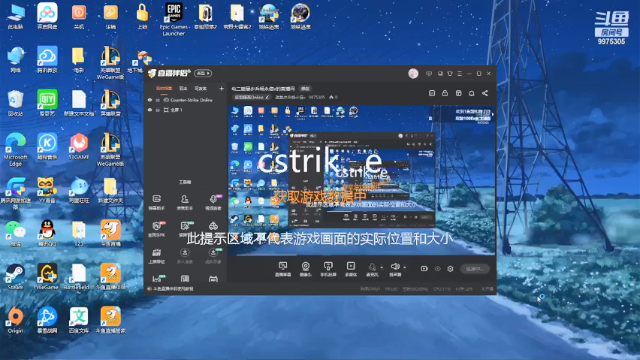640x360 pixels.
Task: Hide the 全屏 1 source via eye icon
Action: click(150, 110)
